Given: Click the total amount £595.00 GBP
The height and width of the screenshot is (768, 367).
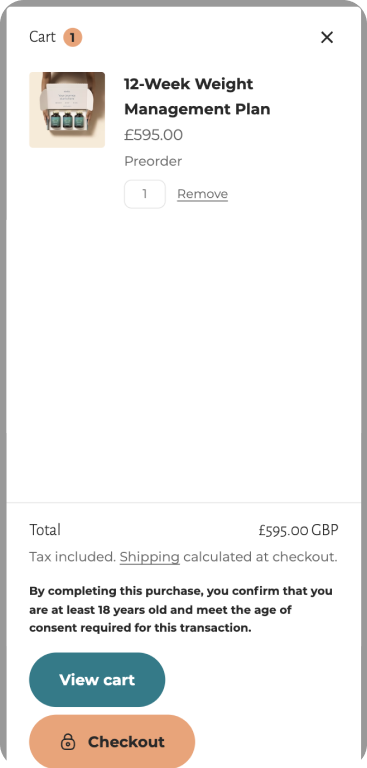Looking at the screenshot, I should pyautogui.click(x=298, y=530).
